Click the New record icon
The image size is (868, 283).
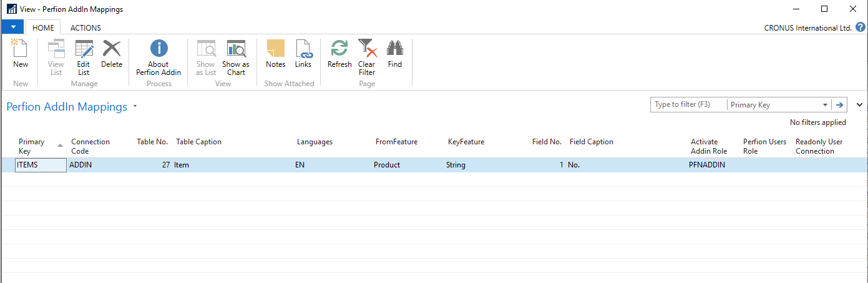click(21, 54)
